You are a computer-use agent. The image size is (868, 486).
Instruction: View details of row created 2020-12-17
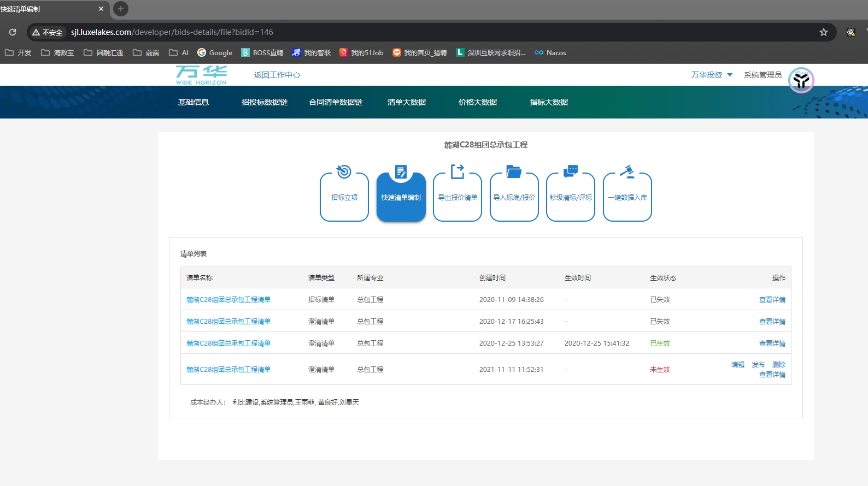[x=772, y=321]
